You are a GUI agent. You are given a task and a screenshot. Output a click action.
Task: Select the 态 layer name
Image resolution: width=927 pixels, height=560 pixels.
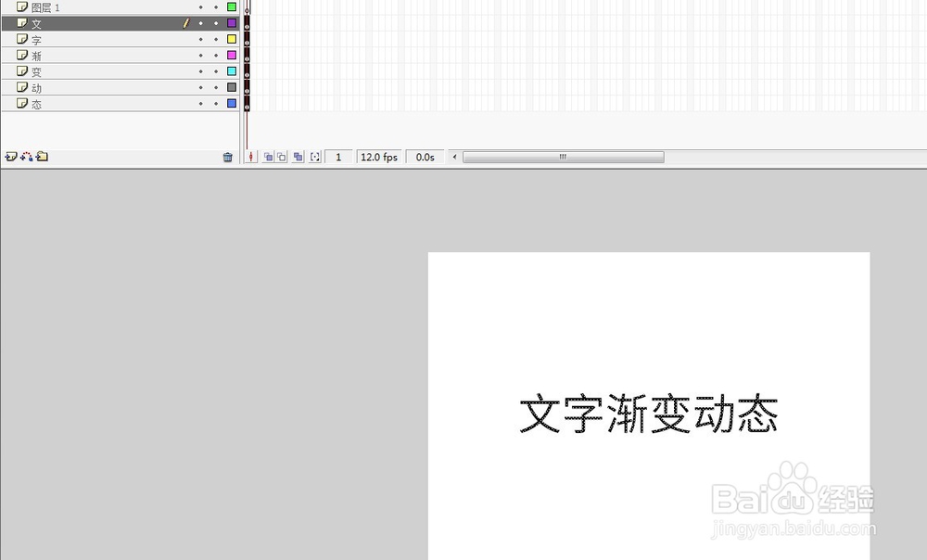pos(35,103)
